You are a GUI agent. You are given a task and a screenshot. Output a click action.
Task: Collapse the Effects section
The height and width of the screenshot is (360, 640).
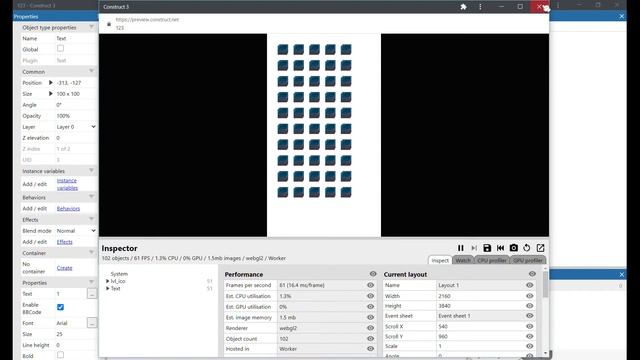click(91, 219)
